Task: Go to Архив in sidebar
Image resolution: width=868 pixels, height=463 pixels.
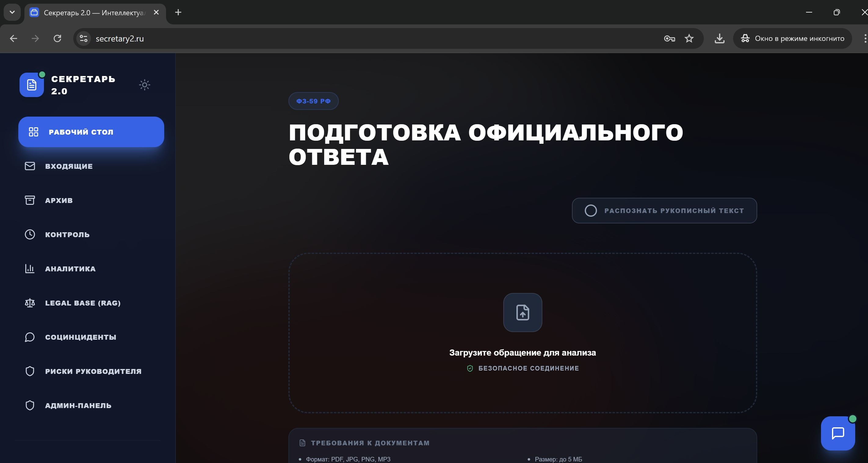Action: pyautogui.click(x=59, y=200)
